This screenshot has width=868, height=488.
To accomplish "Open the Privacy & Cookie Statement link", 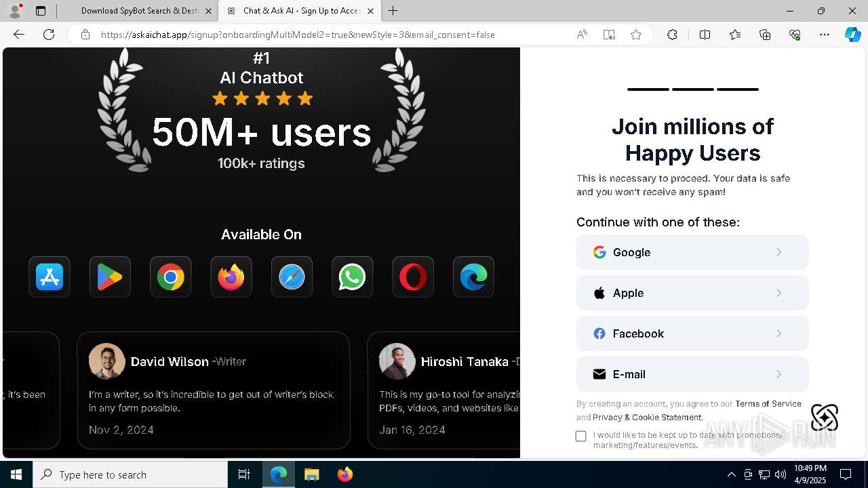I will point(647,418).
